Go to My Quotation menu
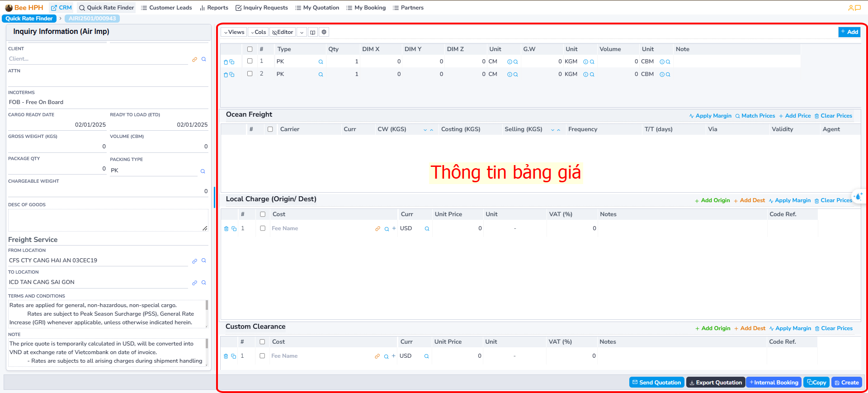This screenshot has width=868, height=393. [317, 8]
